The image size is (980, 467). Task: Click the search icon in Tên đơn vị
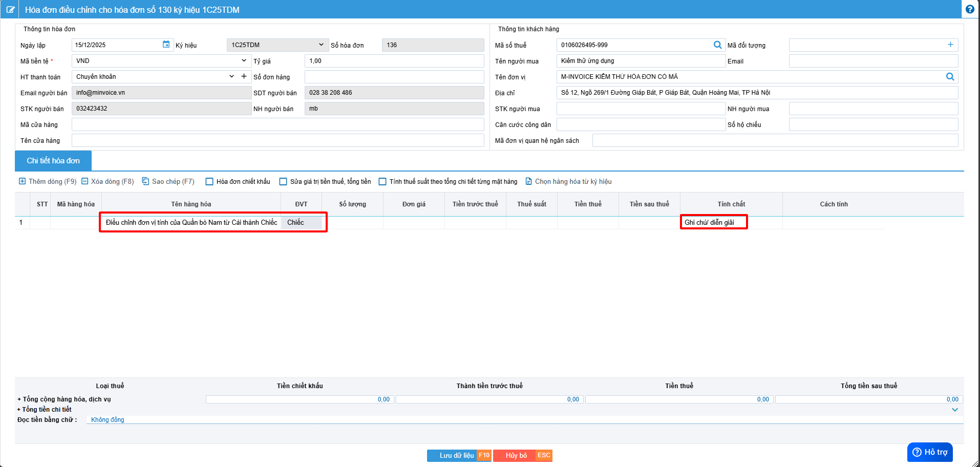tap(950, 77)
